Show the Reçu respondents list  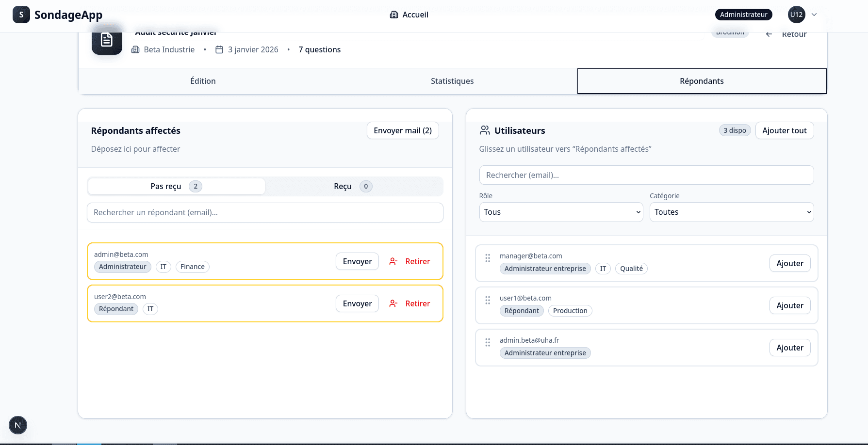pos(353,186)
